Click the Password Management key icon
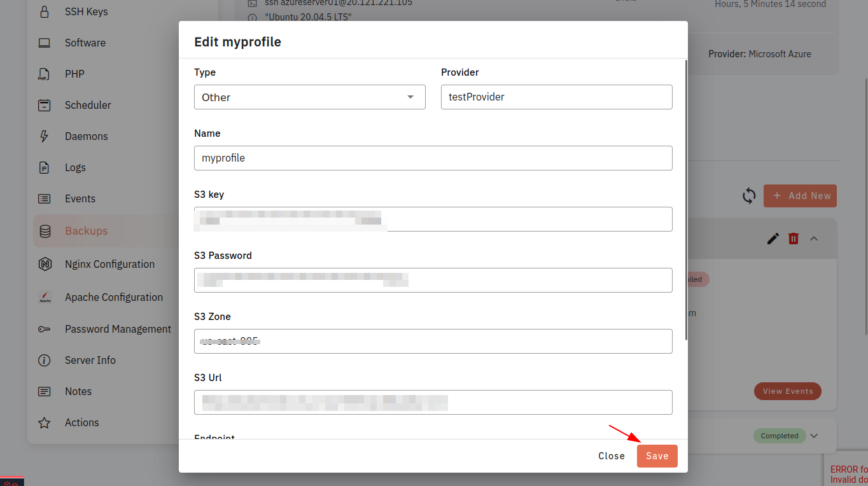Screen dimensions: 868x486 click(x=44, y=329)
